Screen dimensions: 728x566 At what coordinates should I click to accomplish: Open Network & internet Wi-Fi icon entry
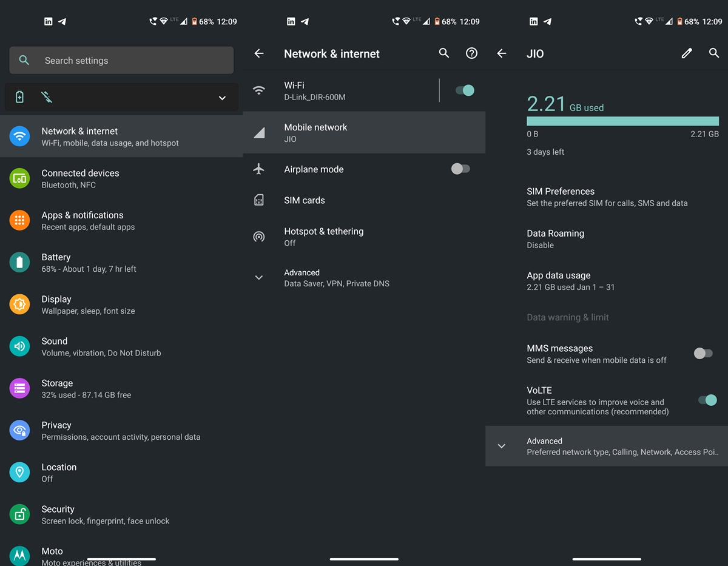(x=19, y=136)
